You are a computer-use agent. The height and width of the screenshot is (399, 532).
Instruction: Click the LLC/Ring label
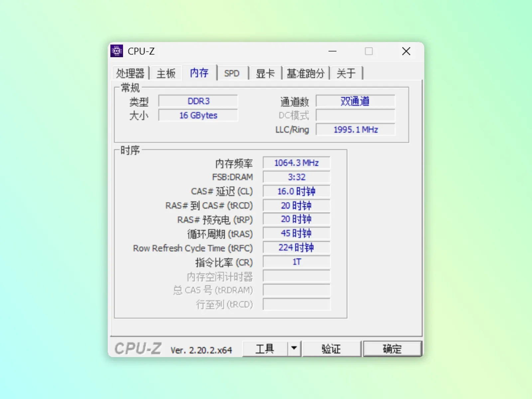(292, 130)
